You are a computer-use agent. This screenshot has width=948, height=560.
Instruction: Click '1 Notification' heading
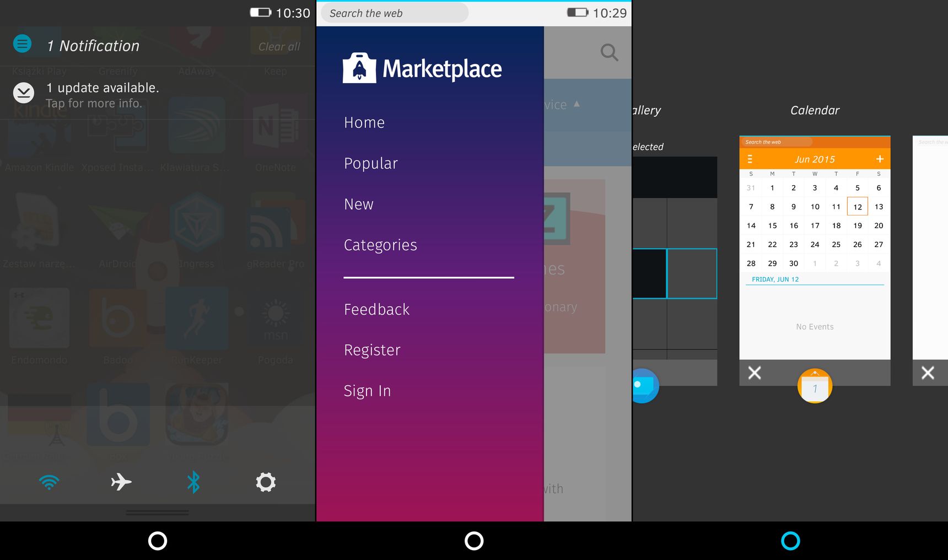[x=93, y=46]
